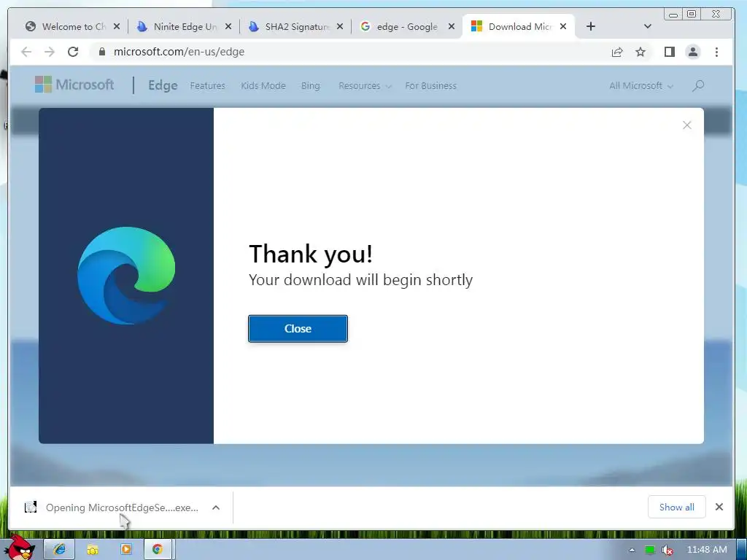Image resolution: width=747 pixels, height=560 pixels.
Task: Go forward to the next page
Action: click(x=50, y=52)
